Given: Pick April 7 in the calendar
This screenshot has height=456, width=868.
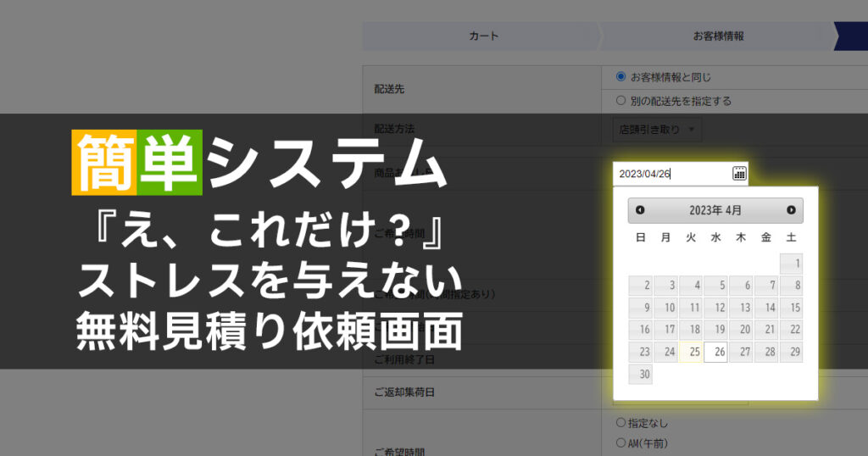Looking at the screenshot, I should (766, 286).
